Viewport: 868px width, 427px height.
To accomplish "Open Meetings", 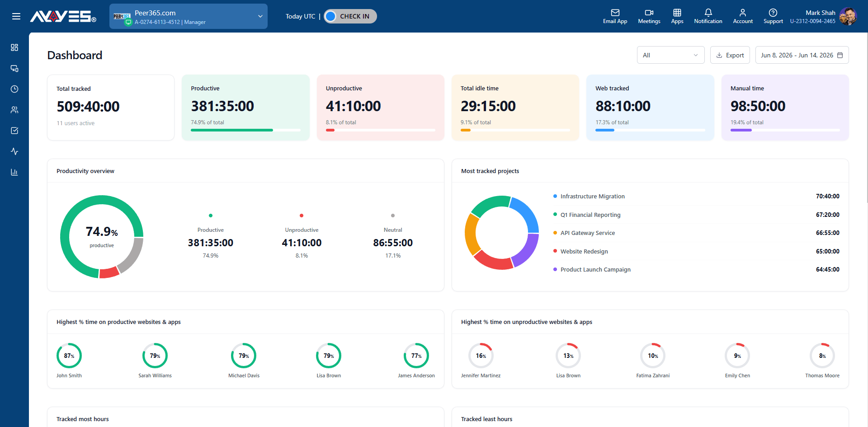I will tap(649, 16).
